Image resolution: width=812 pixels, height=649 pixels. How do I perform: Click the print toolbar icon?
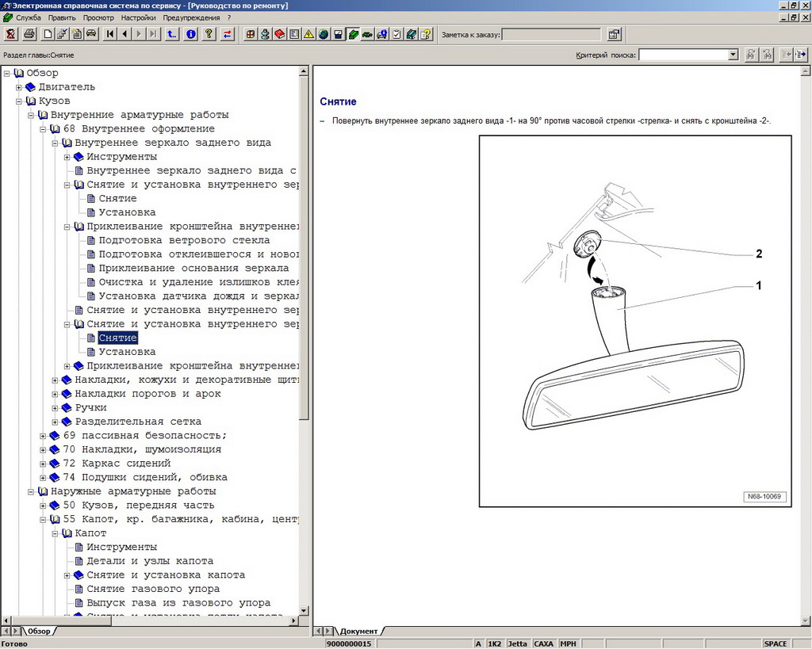tap(29, 35)
